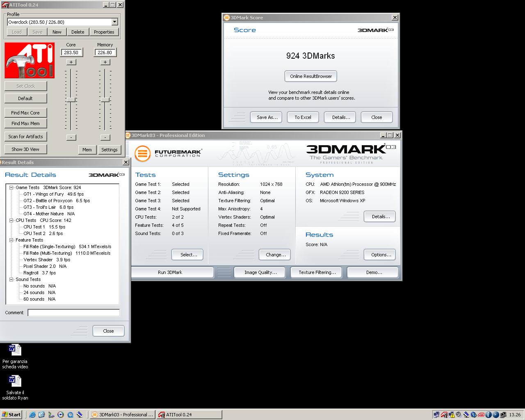Switch to ATITool 0.24 taskbar button
The height and width of the screenshot is (420, 525).
click(x=189, y=415)
